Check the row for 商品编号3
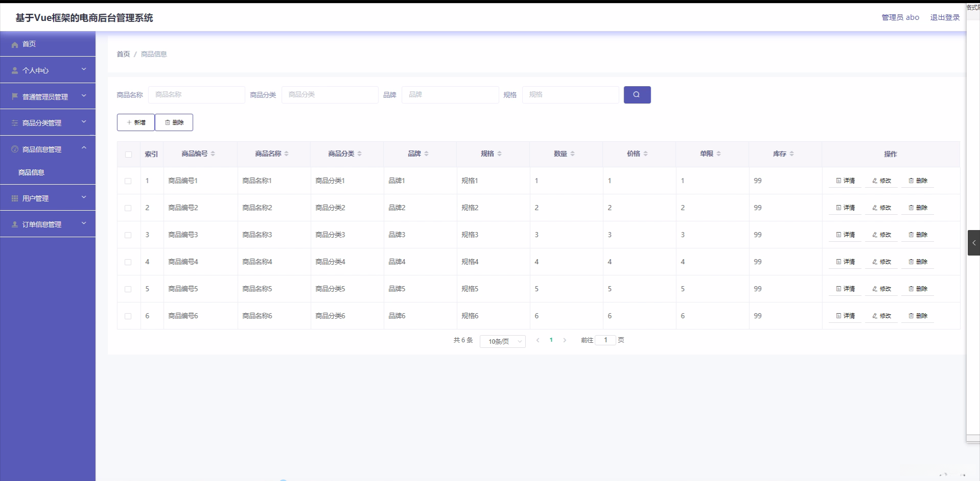Viewport: 980px width, 481px height. tap(128, 235)
